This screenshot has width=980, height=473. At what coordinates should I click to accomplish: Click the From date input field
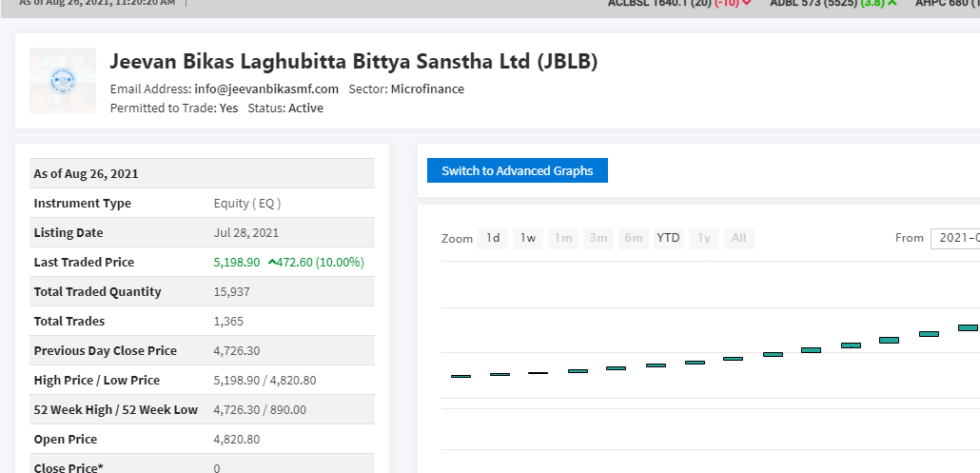(x=955, y=238)
